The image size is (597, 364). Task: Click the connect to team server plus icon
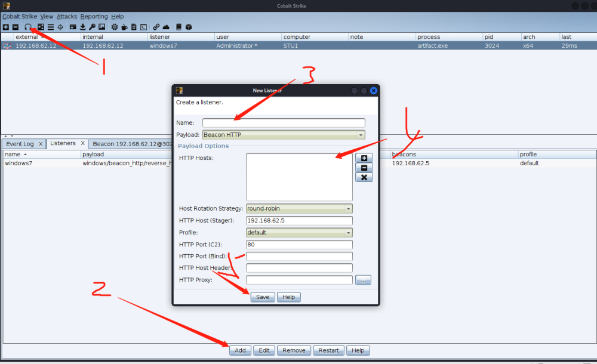[6, 27]
